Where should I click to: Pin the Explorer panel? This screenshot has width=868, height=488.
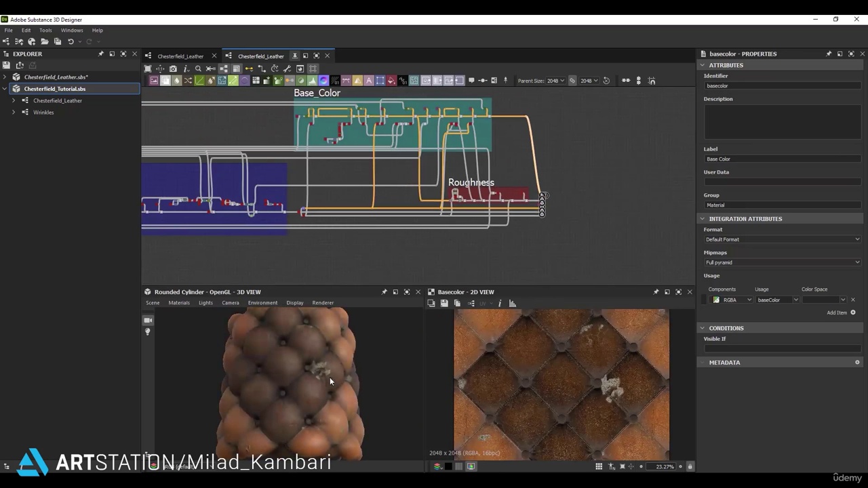[101, 54]
